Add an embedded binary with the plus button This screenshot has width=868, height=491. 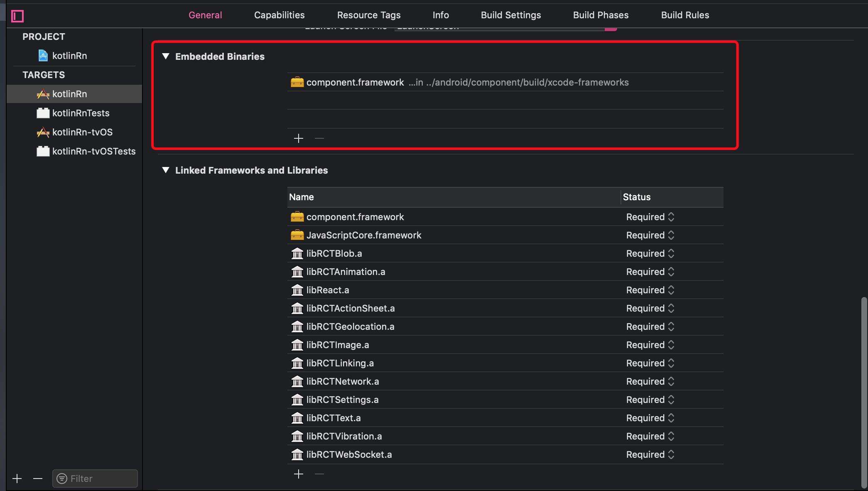299,138
